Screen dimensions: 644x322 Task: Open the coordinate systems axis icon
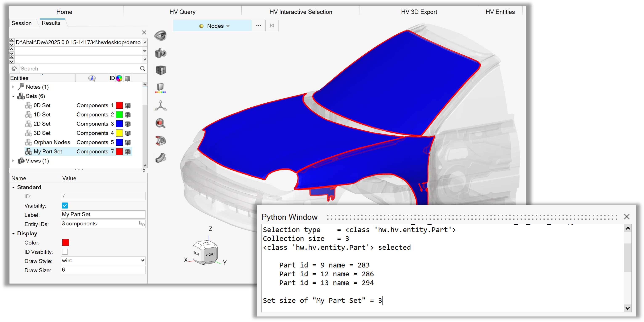click(160, 105)
